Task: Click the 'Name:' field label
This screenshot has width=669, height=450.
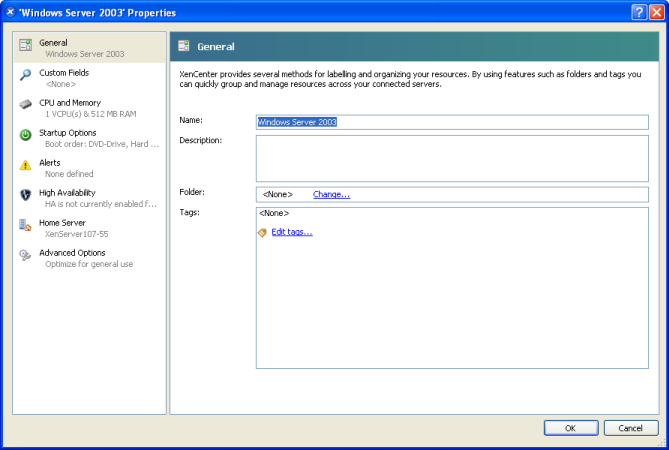Action: coord(191,120)
